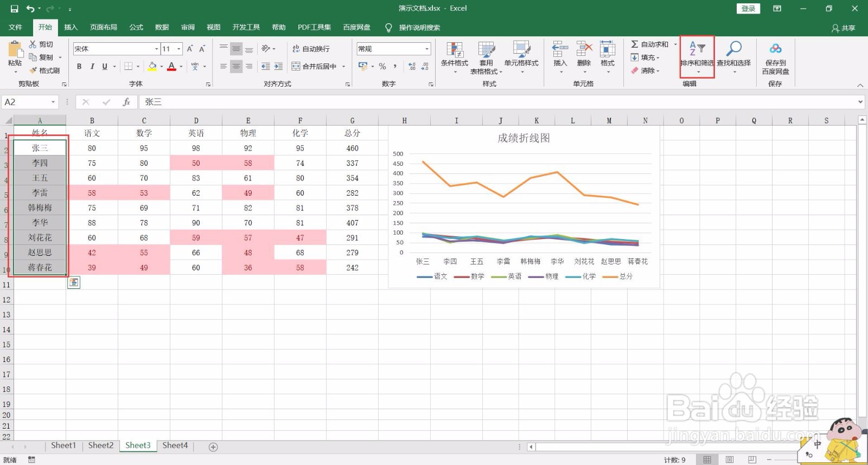Toggle top vertical alignment
This screenshot has width=868, height=465.
[x=224, y=49]
